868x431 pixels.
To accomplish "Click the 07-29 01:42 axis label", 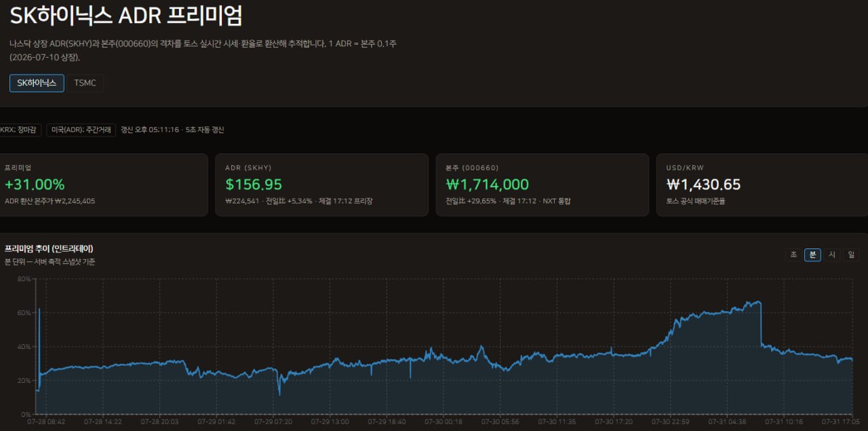I will [216, 421].
